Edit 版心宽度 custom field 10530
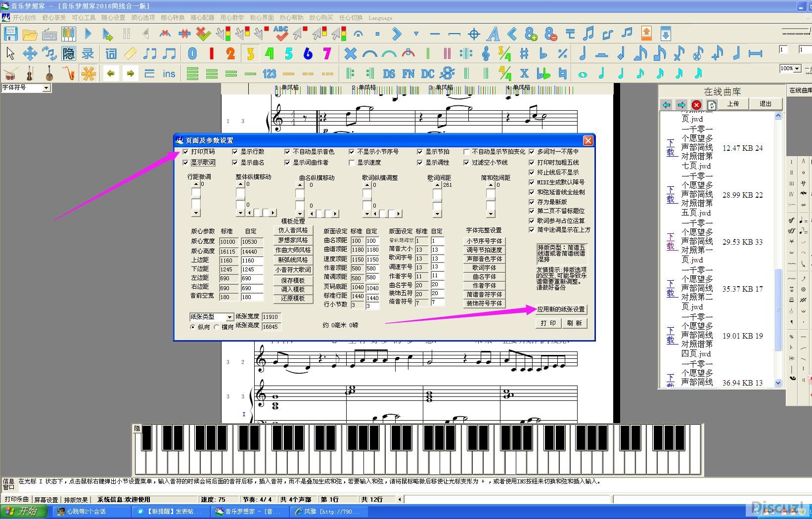Image resolution: width=812 pixels, height=519 pixels. click(x=252, y=242)
